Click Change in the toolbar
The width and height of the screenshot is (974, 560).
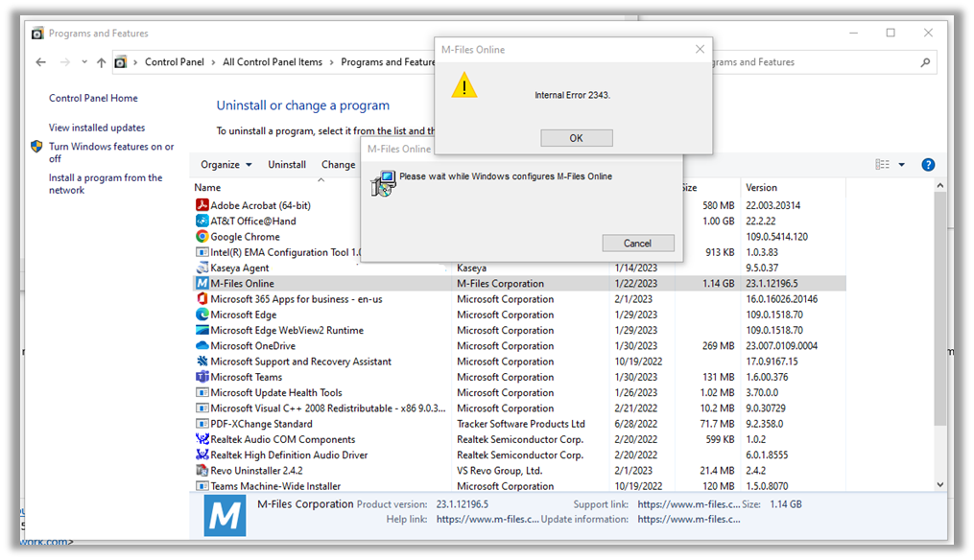pyautogui.click(x=339, y=165)
